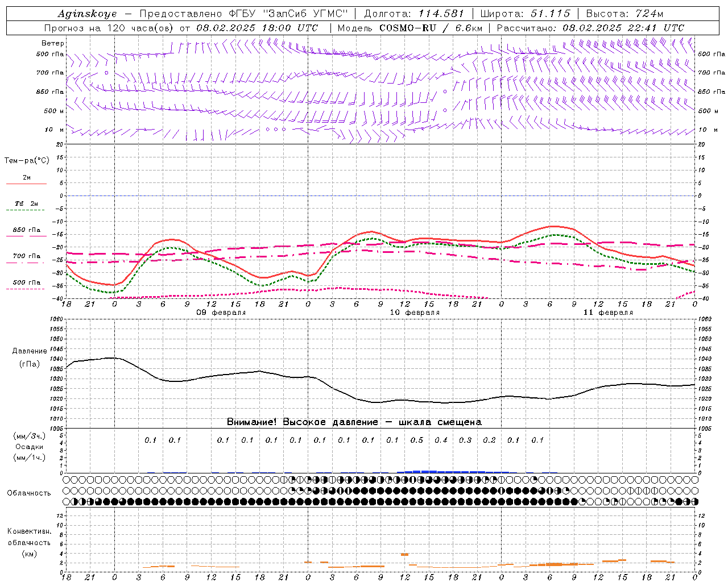This screenshot has width=728, height=582.
Task: Click the Осадки panel label
Action: point(29,447)
